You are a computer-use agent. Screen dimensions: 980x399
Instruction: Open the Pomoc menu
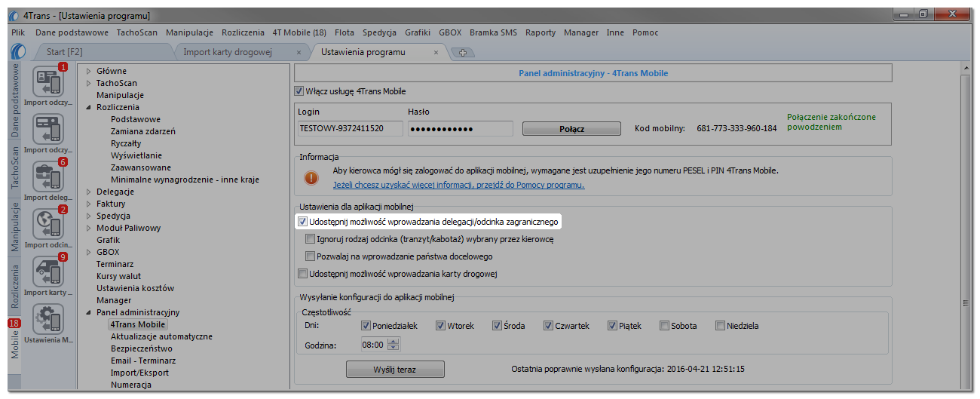645,32
